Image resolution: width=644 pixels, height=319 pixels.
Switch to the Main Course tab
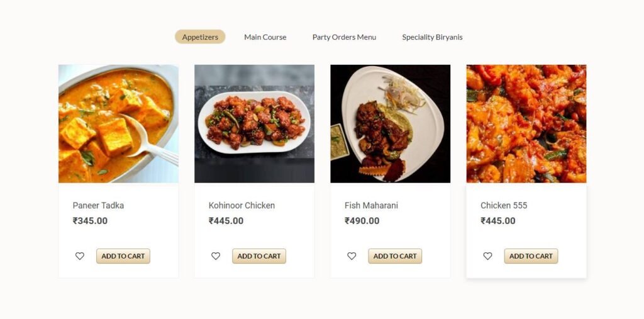[265, 37]
